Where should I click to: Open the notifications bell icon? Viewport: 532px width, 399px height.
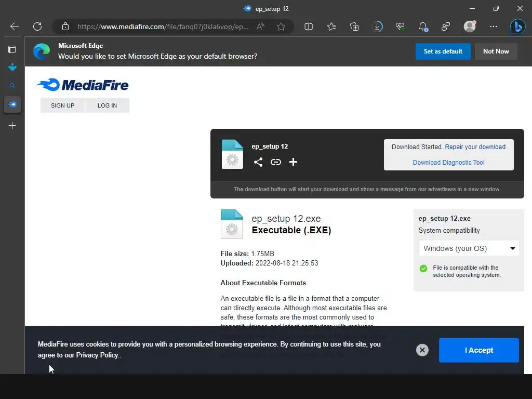(x=423, y=26)
